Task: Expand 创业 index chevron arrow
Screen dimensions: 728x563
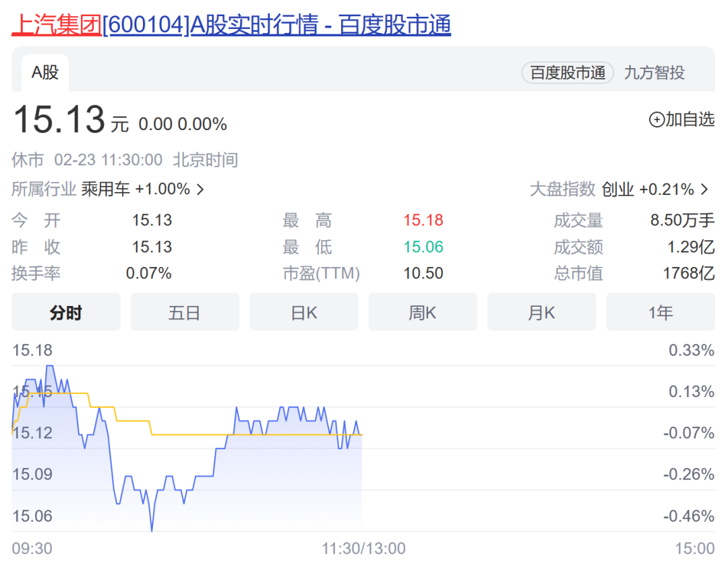Action: pyautogui.click(x=704, y=189)
